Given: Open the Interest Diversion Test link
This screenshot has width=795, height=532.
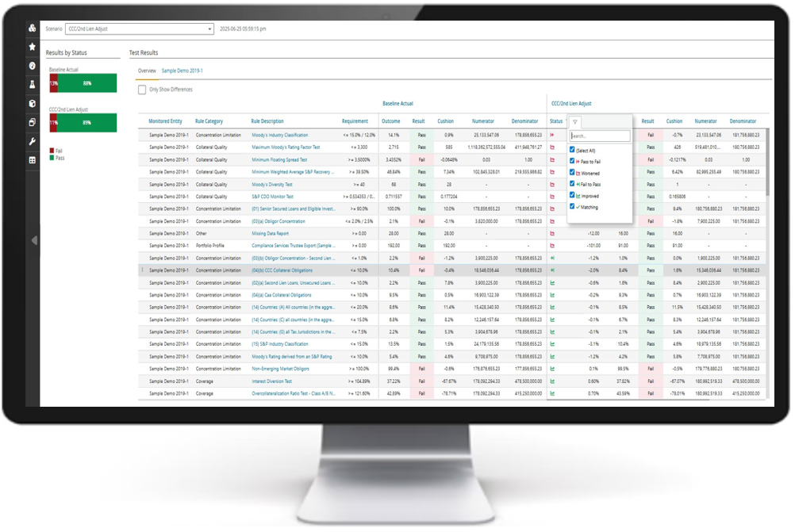Looking at the screenshot, I should (x=274, y=381).
